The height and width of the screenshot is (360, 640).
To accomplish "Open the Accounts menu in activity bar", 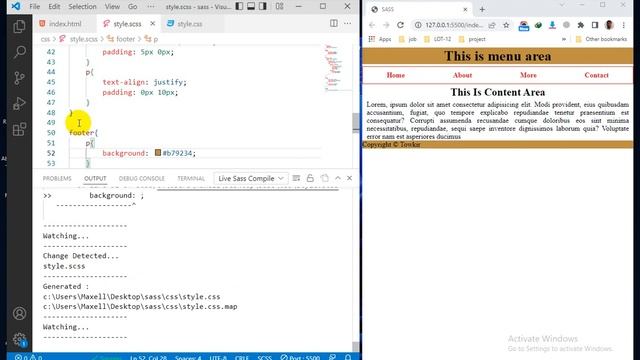I will [19, 313].
